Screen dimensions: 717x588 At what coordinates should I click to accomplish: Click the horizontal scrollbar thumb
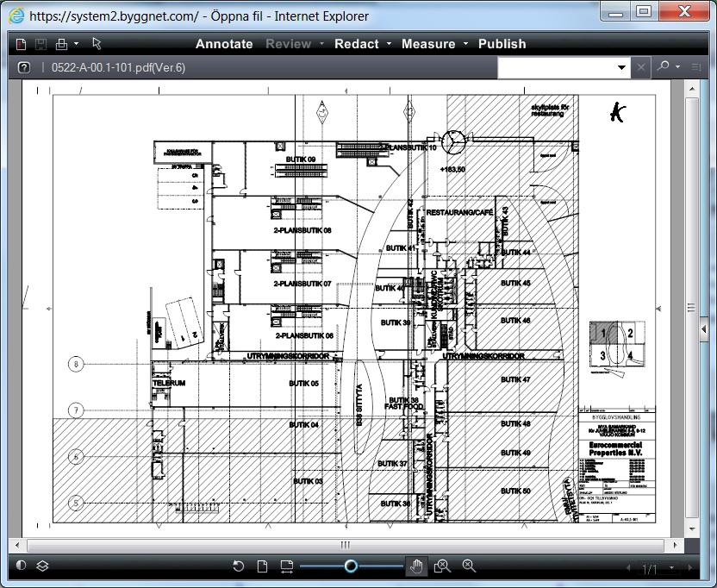(346, 545)
